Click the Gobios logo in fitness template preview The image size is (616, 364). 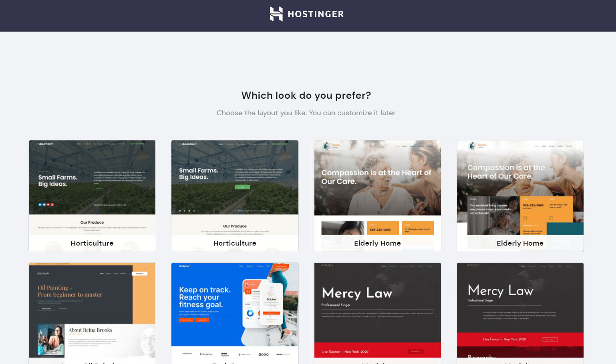[185, 266]
